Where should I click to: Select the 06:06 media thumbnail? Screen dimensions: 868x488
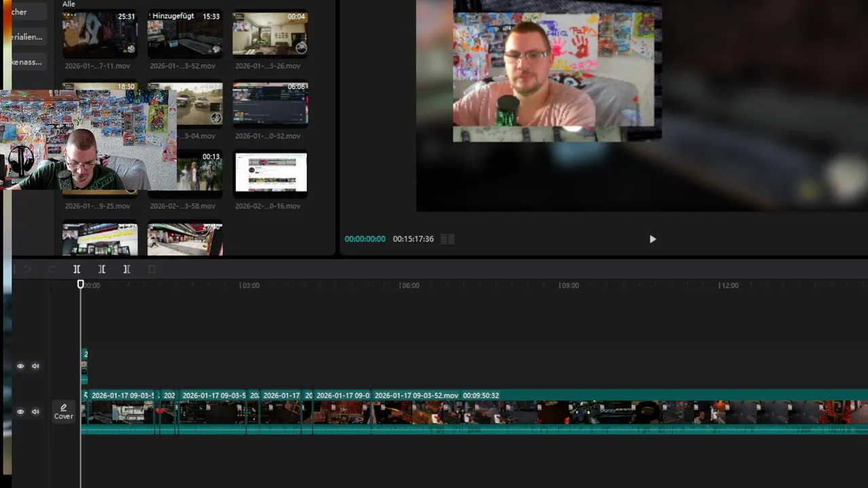click(270, 104)
